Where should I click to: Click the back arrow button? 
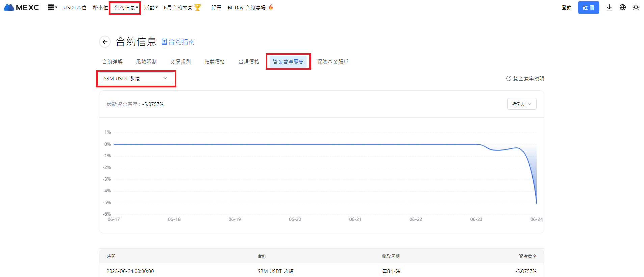[105, 42]
